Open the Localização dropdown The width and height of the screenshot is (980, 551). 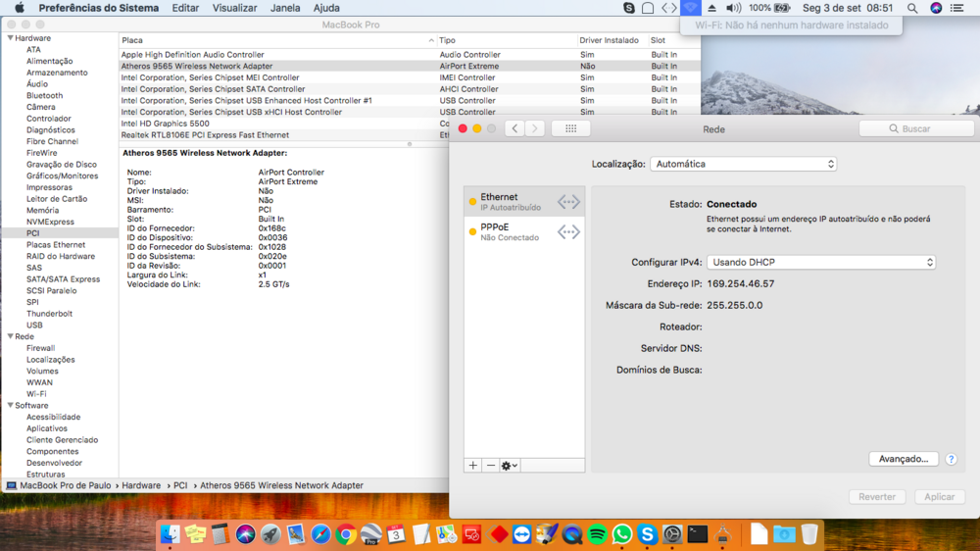(x=743, y=165)
